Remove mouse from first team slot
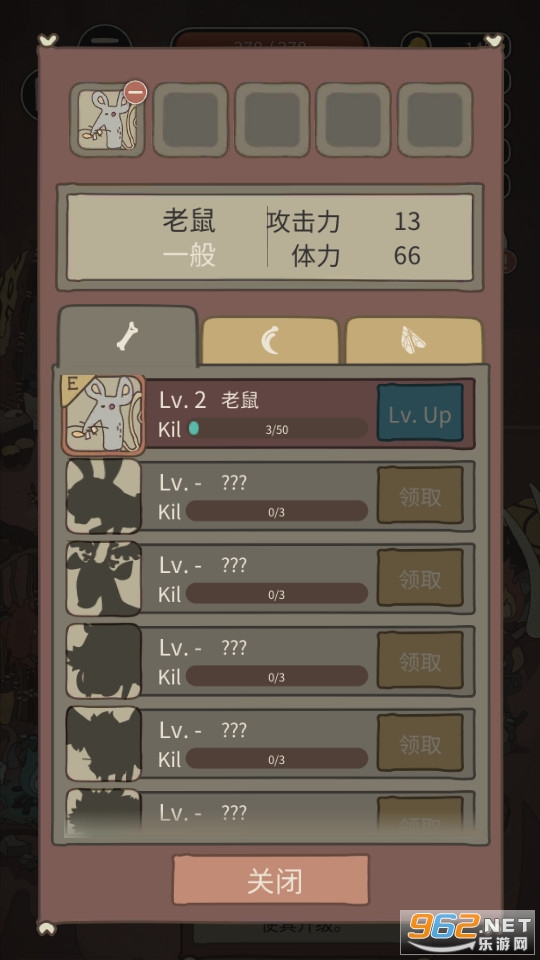The width and height of the screenshot is (540, 960). [x=135, y=92]
